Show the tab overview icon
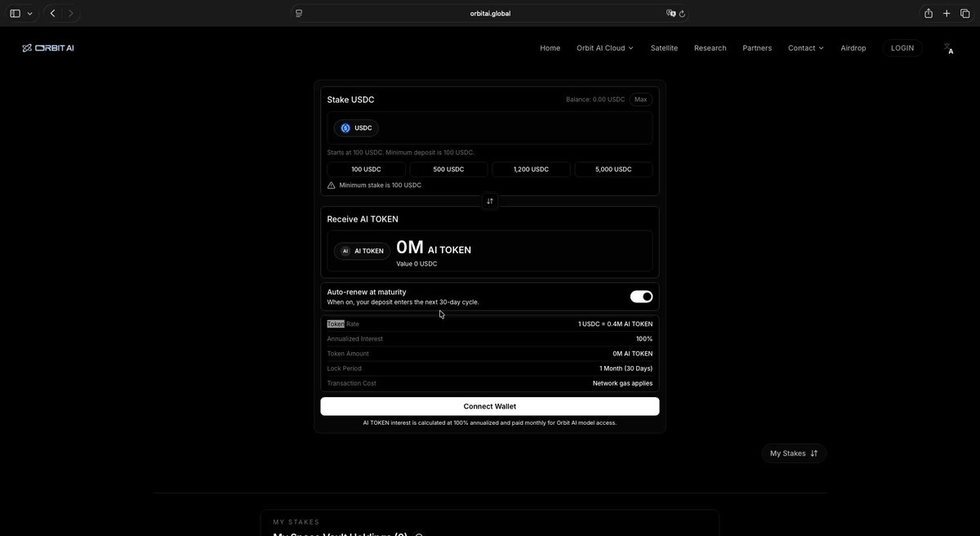 click(965, 13)
